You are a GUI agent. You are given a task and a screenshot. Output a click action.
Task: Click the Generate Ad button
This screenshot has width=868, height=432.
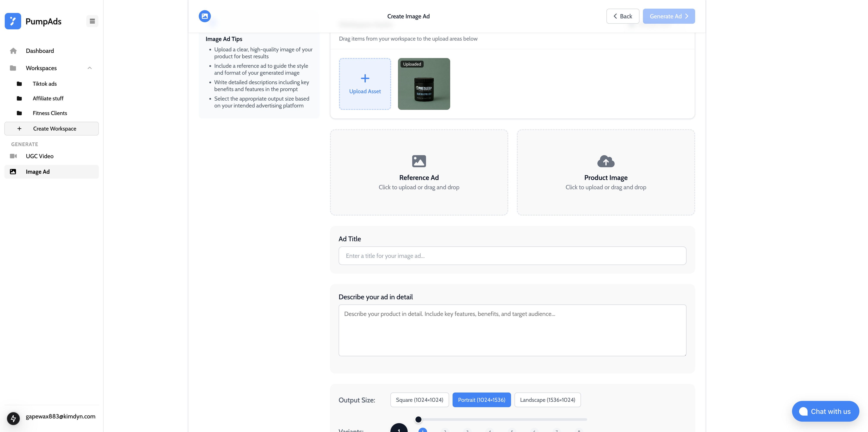[669, 16]
